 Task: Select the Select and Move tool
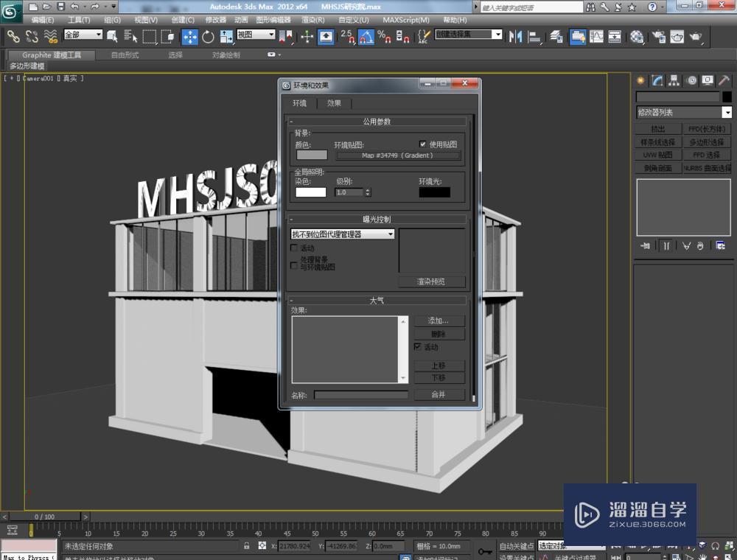191,37
